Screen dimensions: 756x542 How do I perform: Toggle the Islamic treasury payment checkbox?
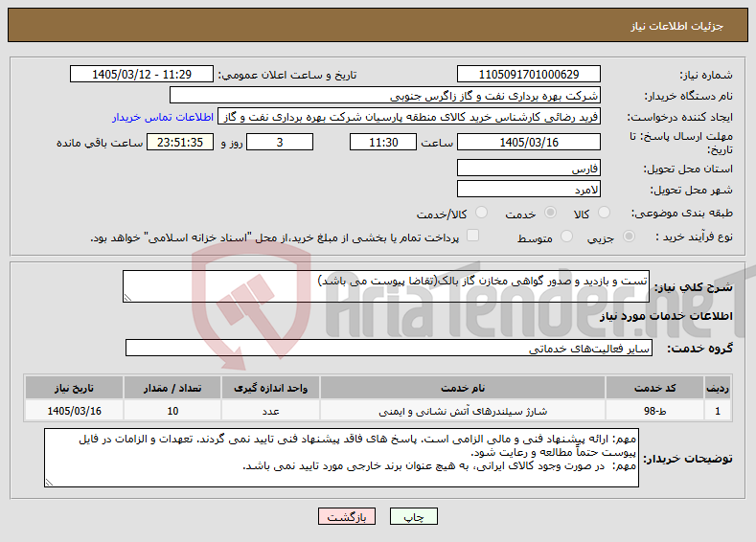coord(473,236)
